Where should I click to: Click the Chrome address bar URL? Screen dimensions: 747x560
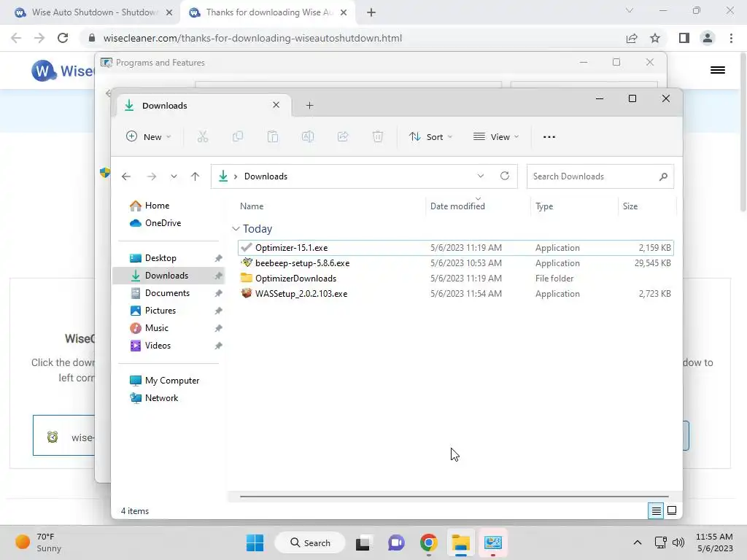click(252, 38)
